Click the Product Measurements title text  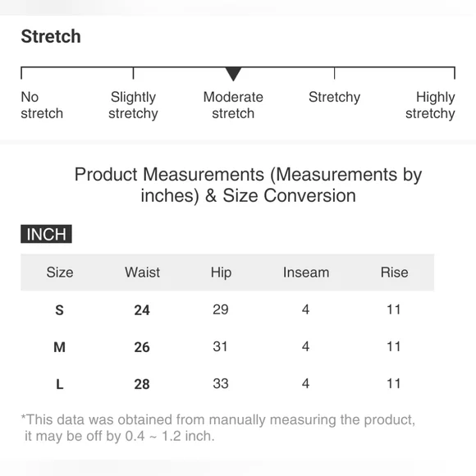(x=248, y=185)
